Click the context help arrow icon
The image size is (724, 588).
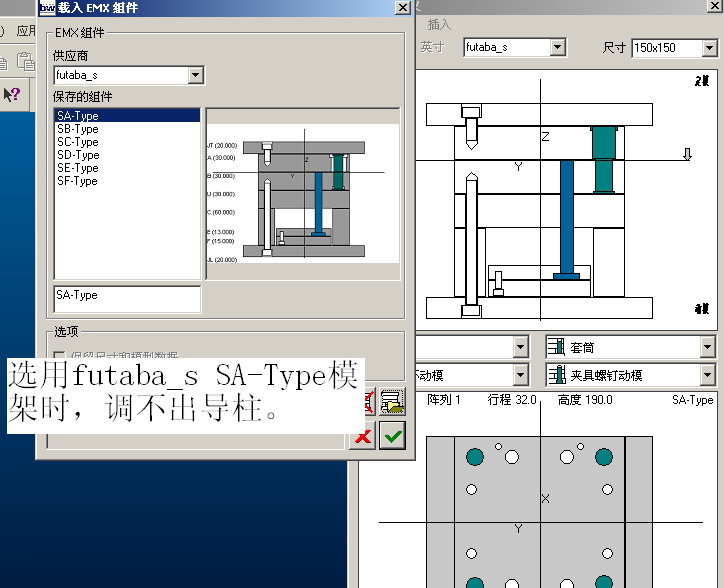tap(12, 95)
